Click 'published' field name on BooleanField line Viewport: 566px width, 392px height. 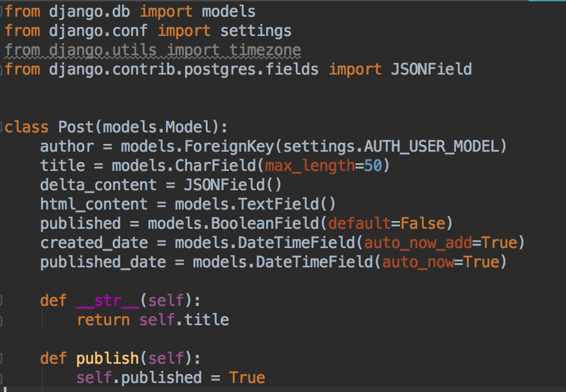tap(80, 223)
